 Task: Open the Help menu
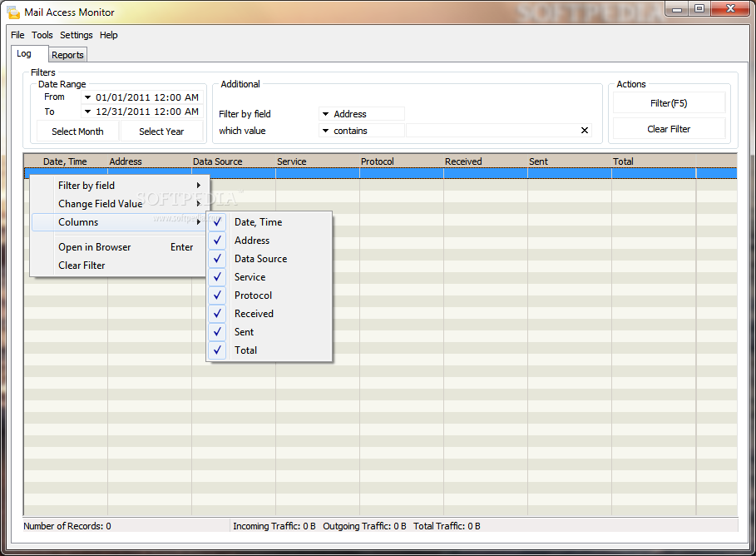tap(108, 35)
